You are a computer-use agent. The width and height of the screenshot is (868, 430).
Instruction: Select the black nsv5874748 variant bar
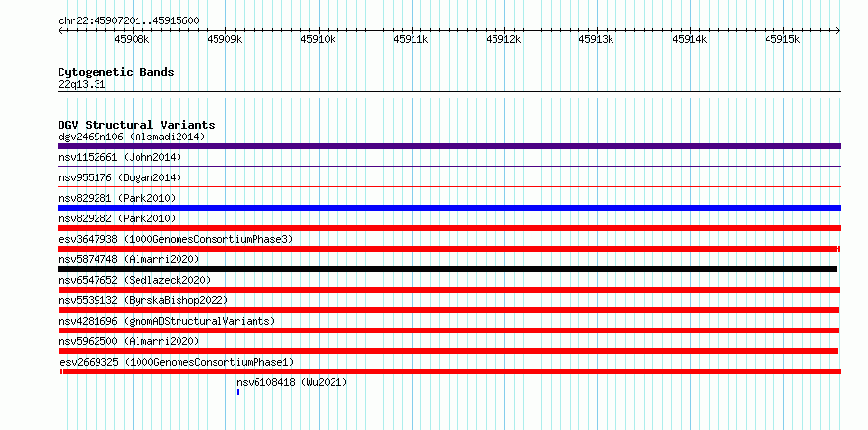pyautogui.click(x=448, y=269)
